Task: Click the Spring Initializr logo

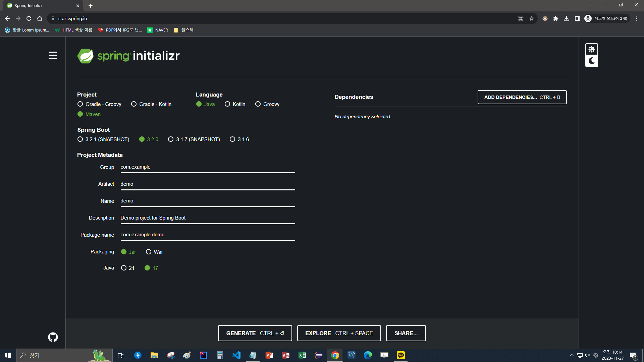Action: [128, 56]
